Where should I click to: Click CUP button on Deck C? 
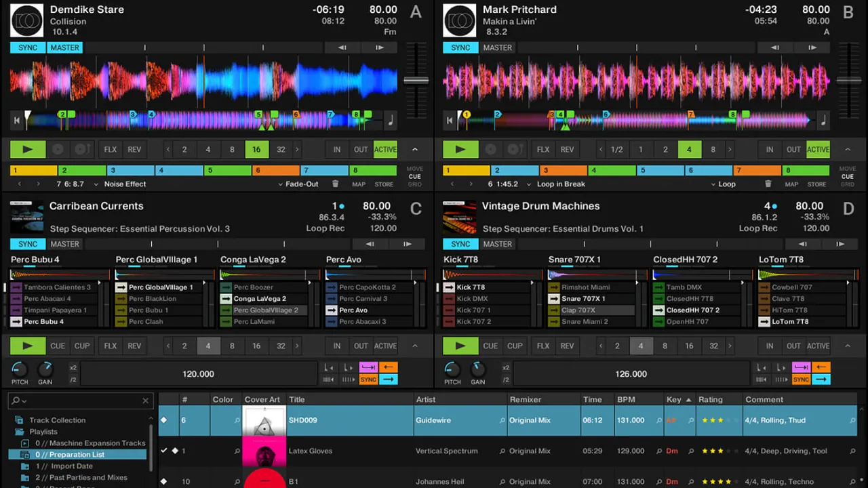click(x=82, y=346)
